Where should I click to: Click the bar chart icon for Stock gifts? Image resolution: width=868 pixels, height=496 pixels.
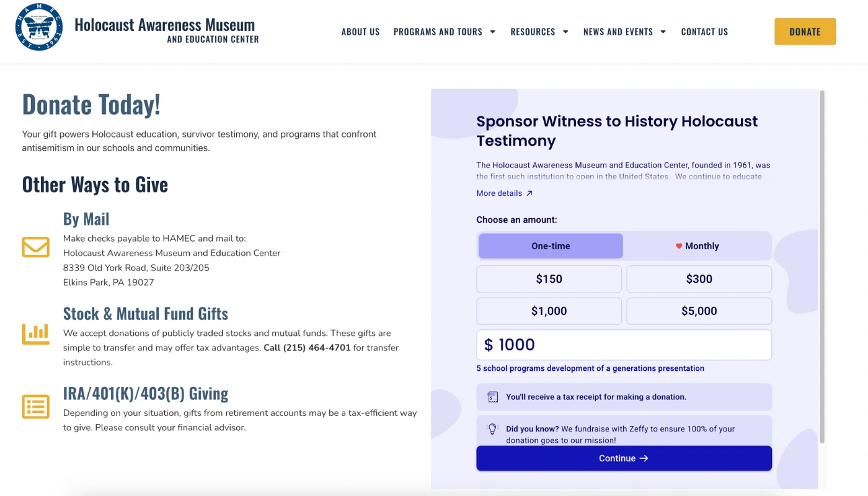pos(35,334)
